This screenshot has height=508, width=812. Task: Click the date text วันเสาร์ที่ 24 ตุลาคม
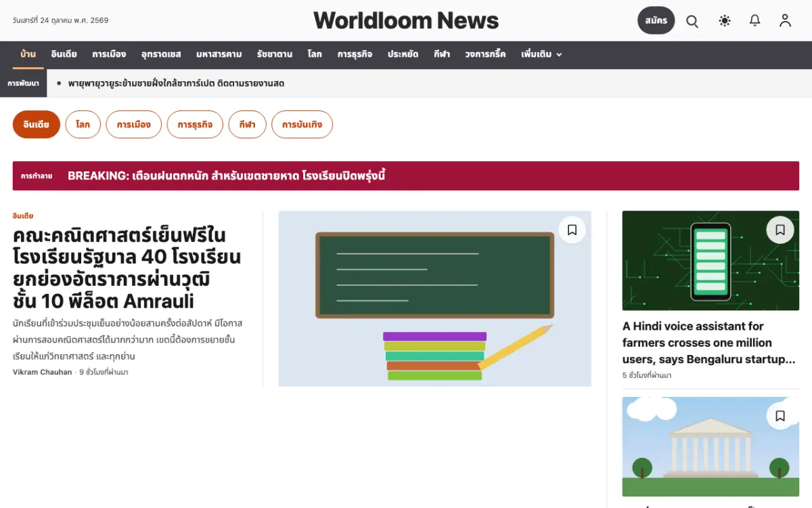pyautogui.click(x=60, y=20)
